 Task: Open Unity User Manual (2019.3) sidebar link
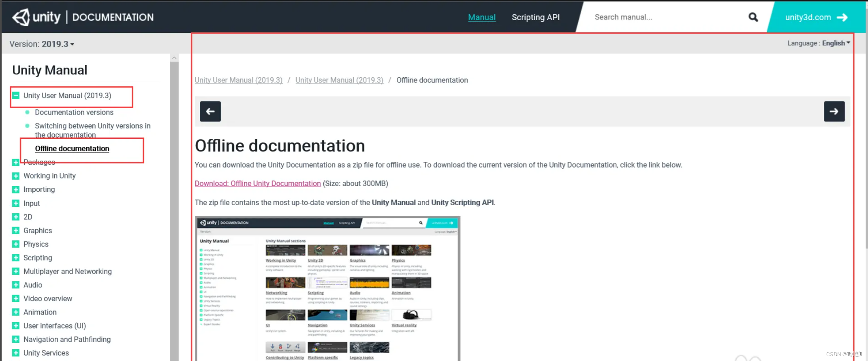[x=67, y=96]
